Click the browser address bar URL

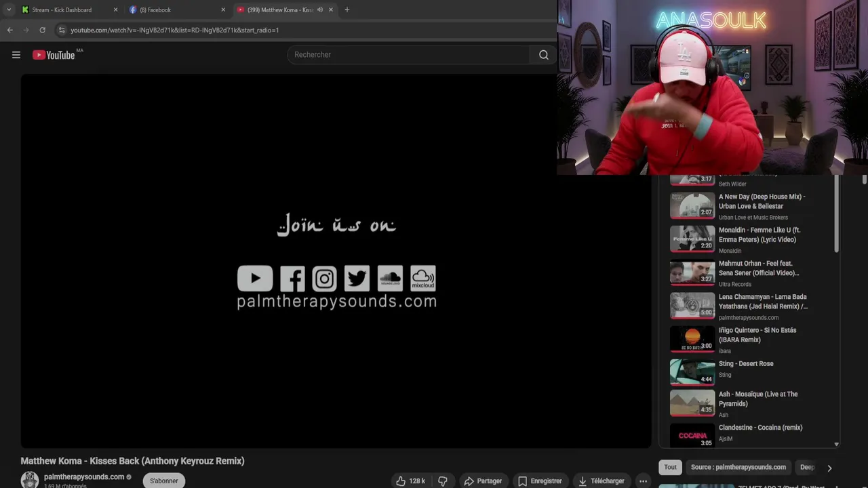coord(175,30)
